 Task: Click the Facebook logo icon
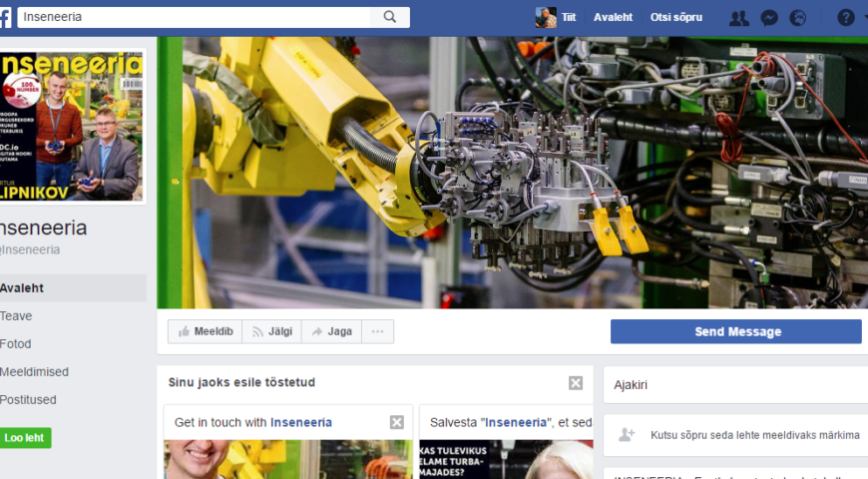(x=5, y=18)
